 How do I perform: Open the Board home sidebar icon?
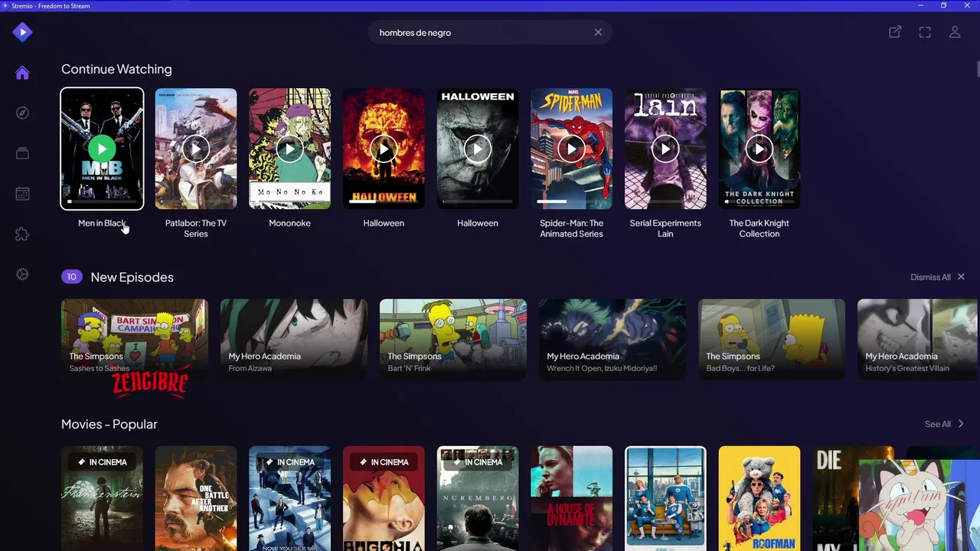(22, 73)
